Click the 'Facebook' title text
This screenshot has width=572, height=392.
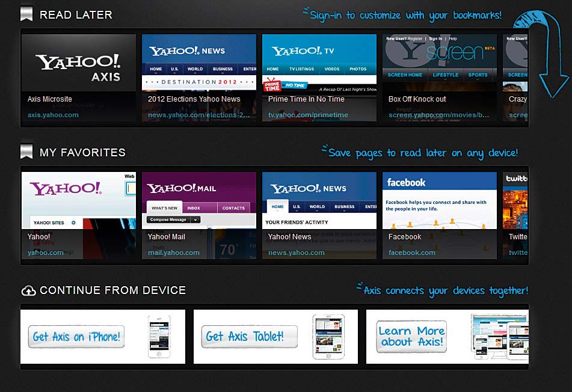click(405, 237)
